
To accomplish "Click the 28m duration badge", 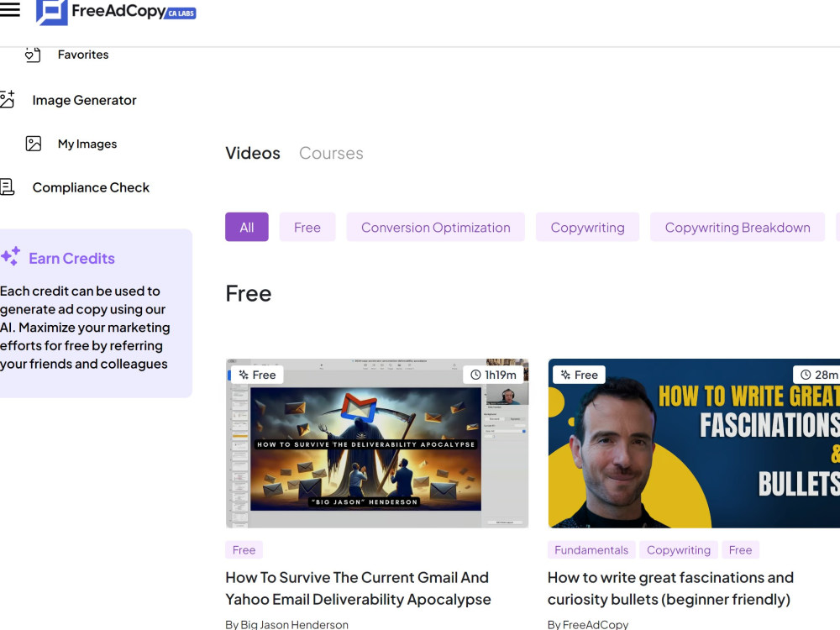I will [818, 375].
